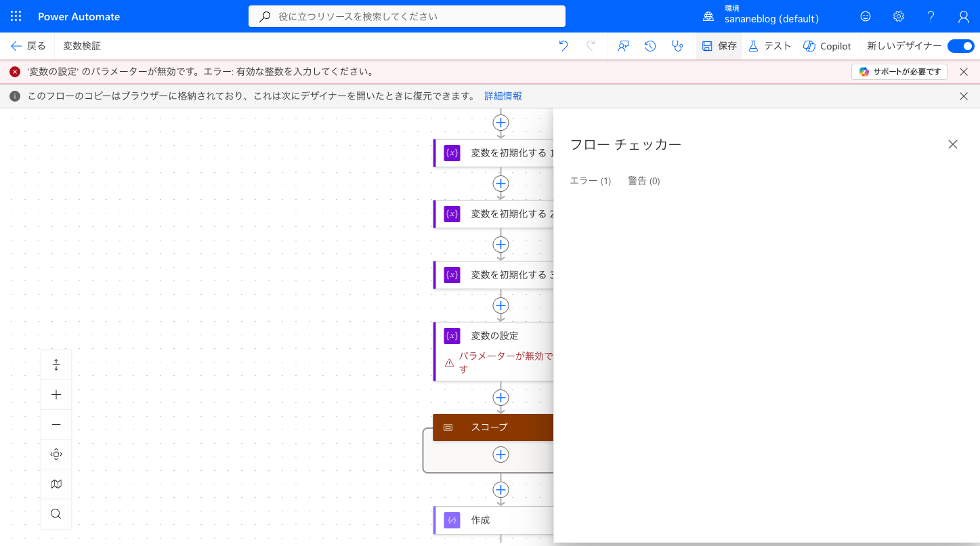Select the 変数を初期化する 2 action
This screenshot has height=546, width=980.
coord(494,213)
